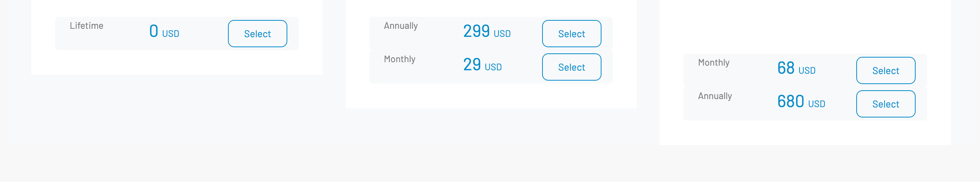
Task: Select the Lifetime 0 USD plan
Action: pyautogui.click(x=257, y=34)
